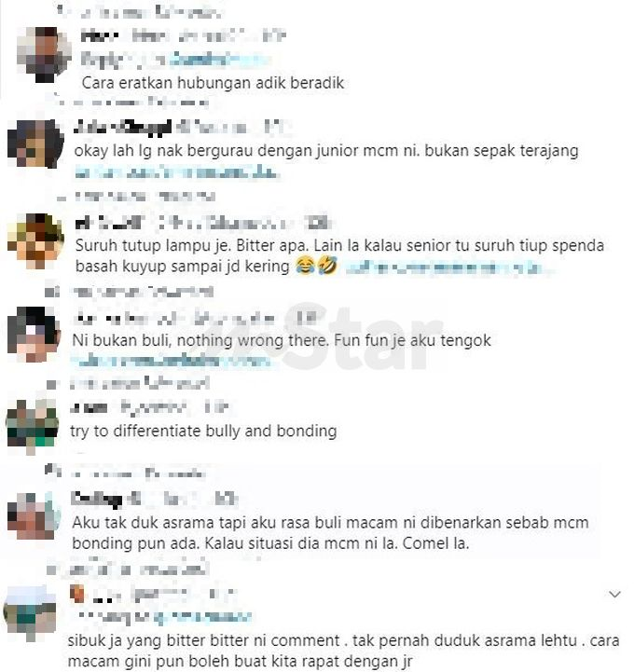Open blurred link after 'sampai jd kering' emojis
This screenshot has height=672, width=634.
(448, 268)
